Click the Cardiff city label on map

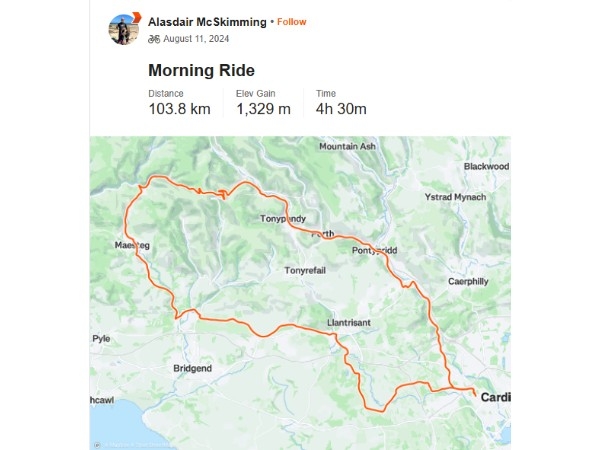pyautogui.click(x=496, y=398)
